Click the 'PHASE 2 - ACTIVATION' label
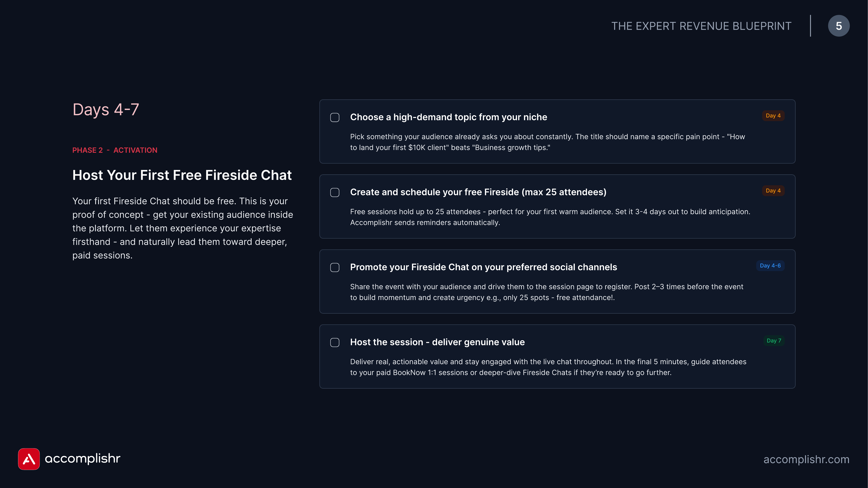 [115, 150]
